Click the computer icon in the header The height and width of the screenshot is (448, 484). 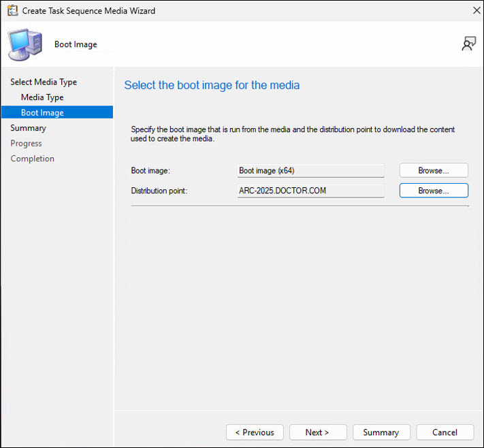[26, 45]
